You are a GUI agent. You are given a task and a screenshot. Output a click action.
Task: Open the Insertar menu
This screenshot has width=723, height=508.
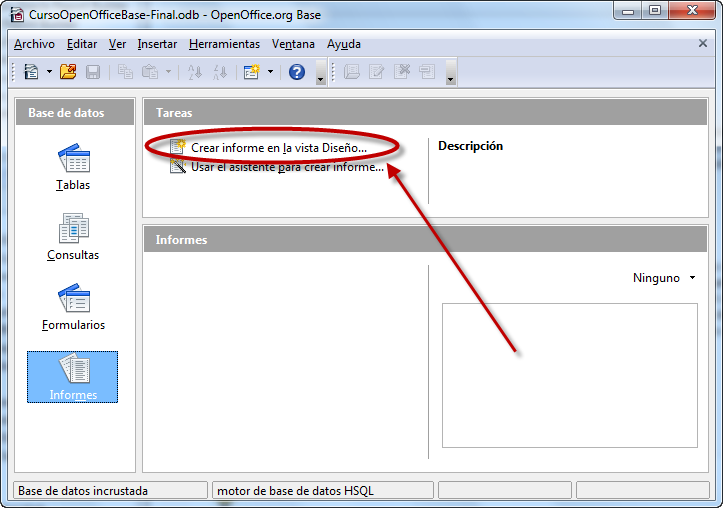point(157,44)
